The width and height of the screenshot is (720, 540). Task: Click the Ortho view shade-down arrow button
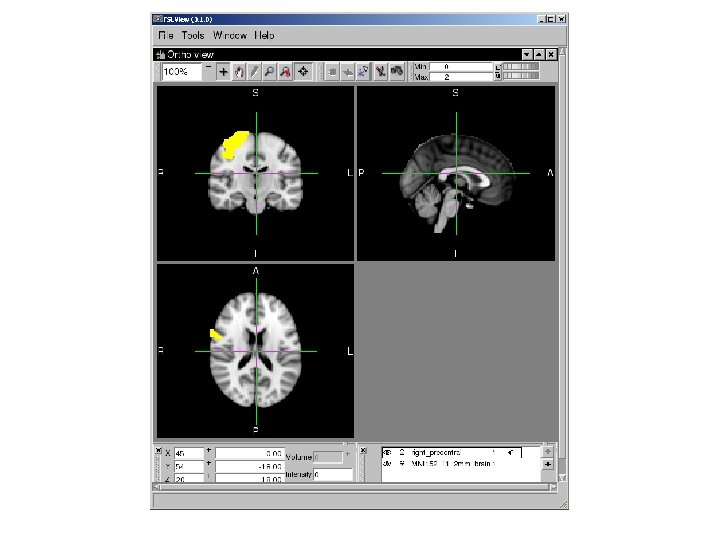point(527,55)
